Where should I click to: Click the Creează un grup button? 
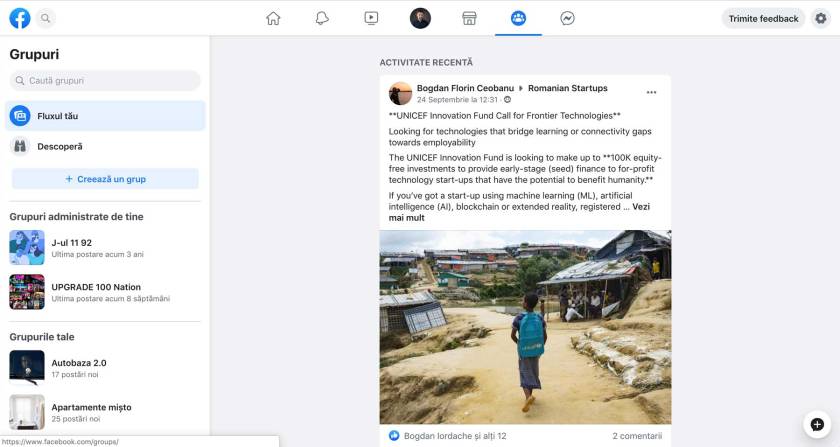click(105, 179)
